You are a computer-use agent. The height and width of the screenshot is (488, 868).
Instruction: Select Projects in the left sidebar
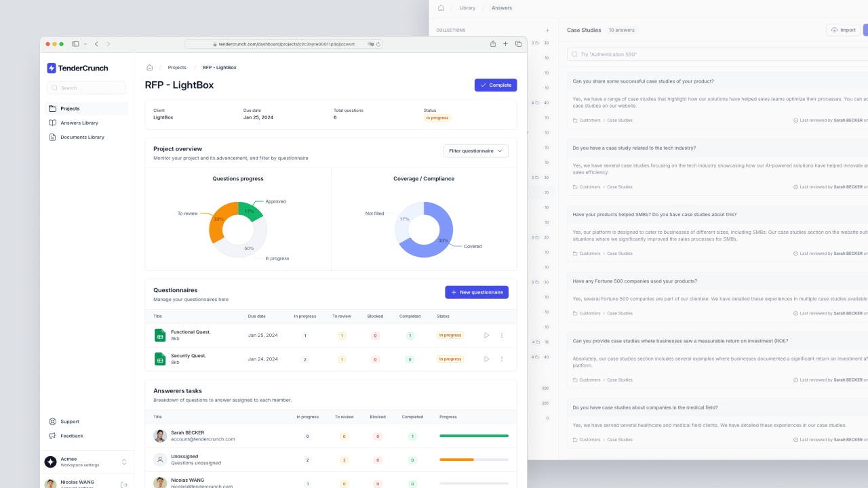(x=71, y=108)
